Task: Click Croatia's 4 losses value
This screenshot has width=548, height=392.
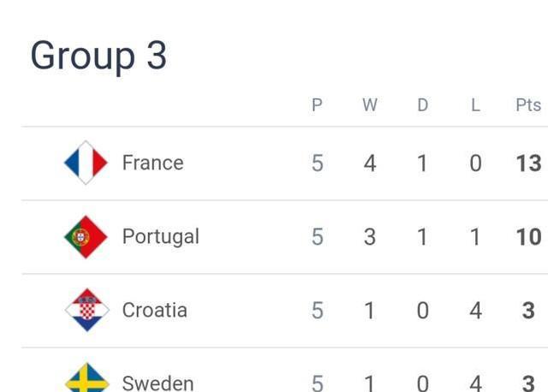Action: 475,310
